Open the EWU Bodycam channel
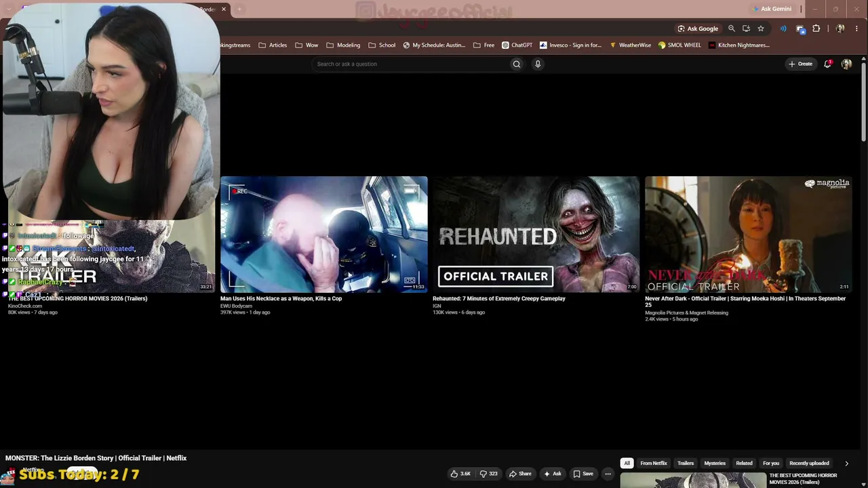The image size is (868, 488). coord(236,306)
